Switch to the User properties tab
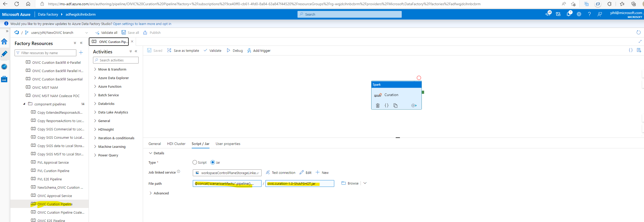This screenshot has width=644, height=222. tap(228, 144)
